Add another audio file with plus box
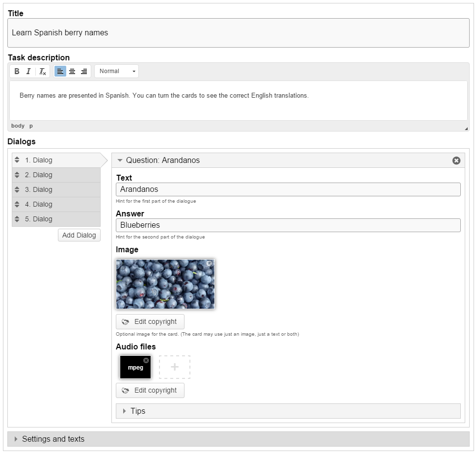The image size is (476, 453). click(175, 367)
